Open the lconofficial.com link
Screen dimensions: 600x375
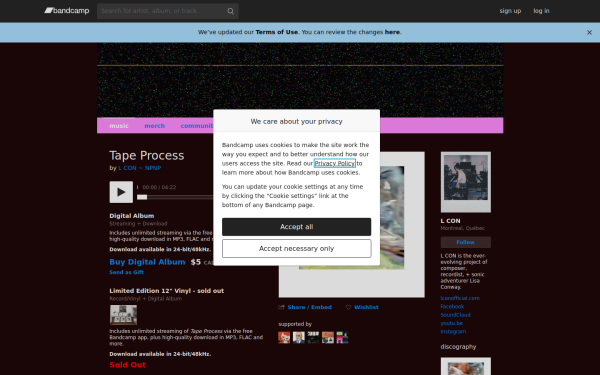click(460, 298)
